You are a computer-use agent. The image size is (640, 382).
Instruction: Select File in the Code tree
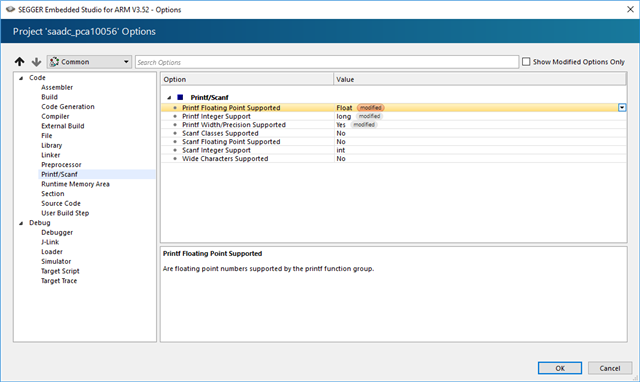[47, 135]
